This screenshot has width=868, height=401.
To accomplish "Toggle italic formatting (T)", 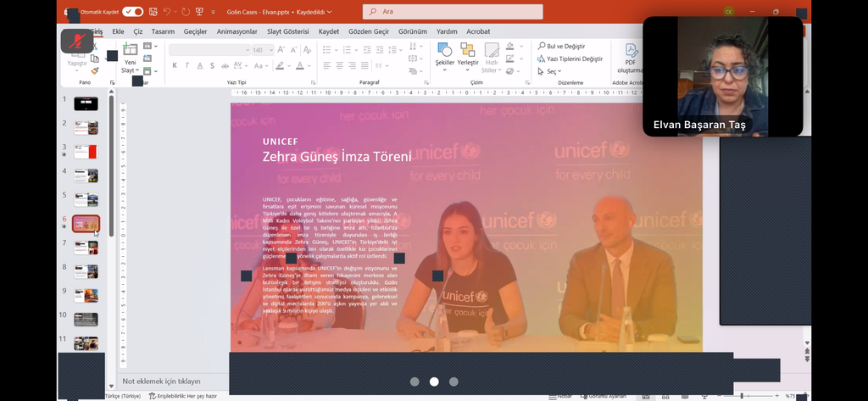I will [x=187, y=65].
